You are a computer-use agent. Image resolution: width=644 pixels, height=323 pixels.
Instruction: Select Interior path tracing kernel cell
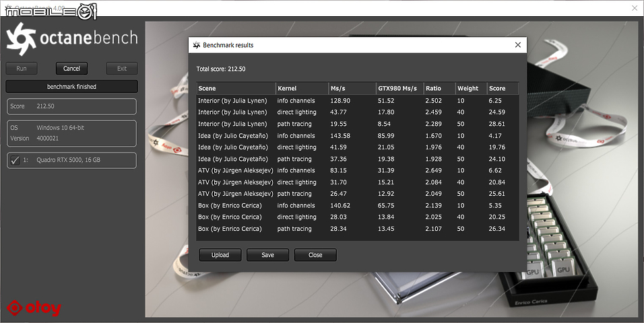point(294,124)
